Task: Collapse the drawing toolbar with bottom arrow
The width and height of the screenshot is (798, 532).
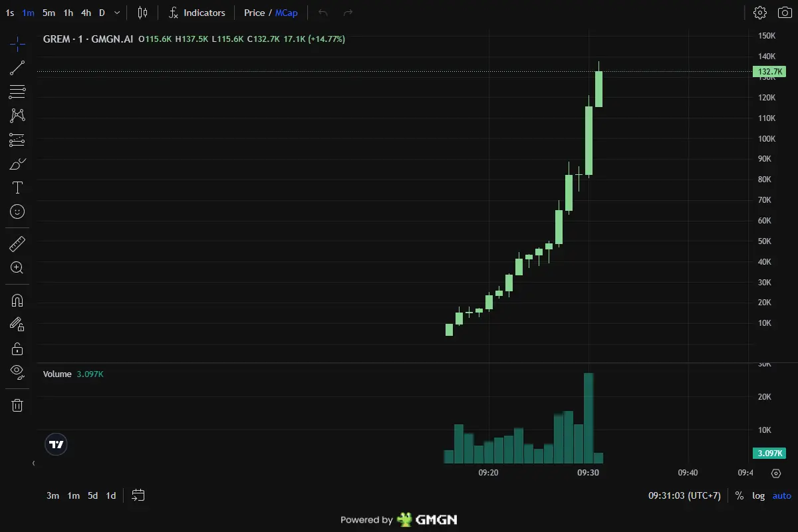Action: pyautogui.click(x=33, y=463)
